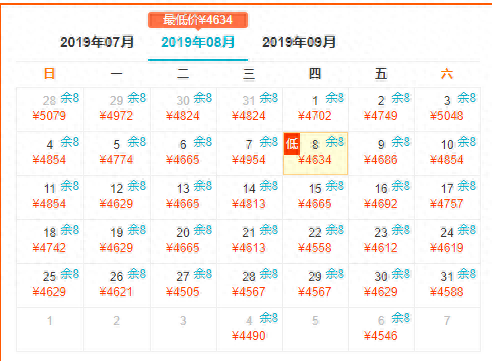Switch to the 2019年07月 tab
The image size is (492, 361).
(97, 42)
